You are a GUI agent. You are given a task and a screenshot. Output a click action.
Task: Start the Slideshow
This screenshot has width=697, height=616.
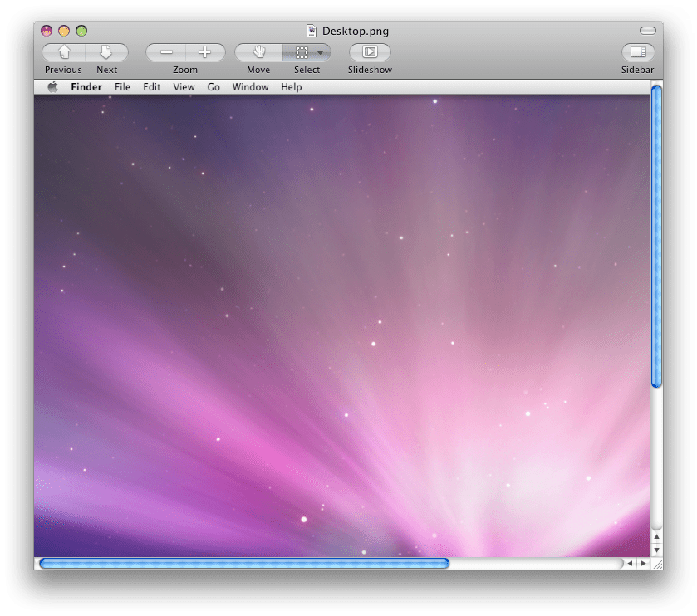click(x=370, y=52)
